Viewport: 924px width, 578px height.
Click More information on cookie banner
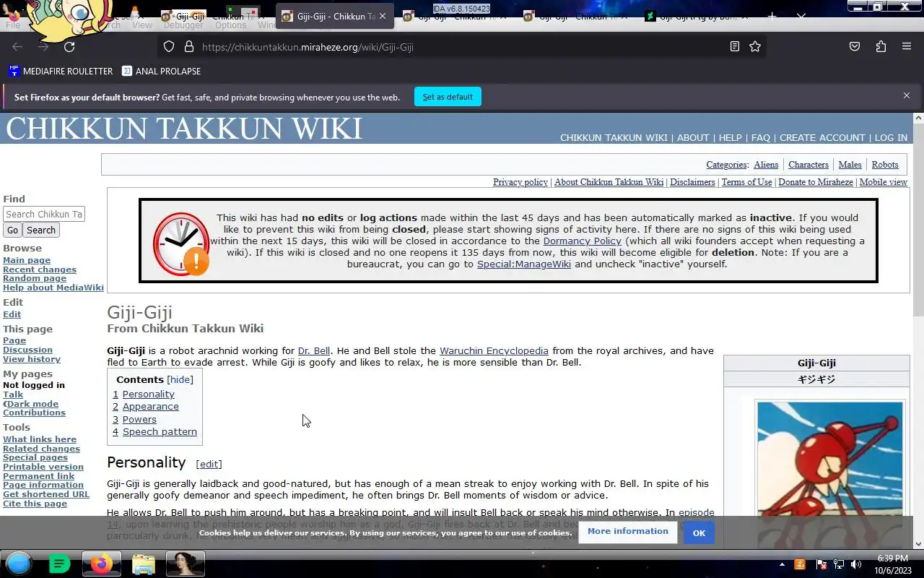point(628,531)
